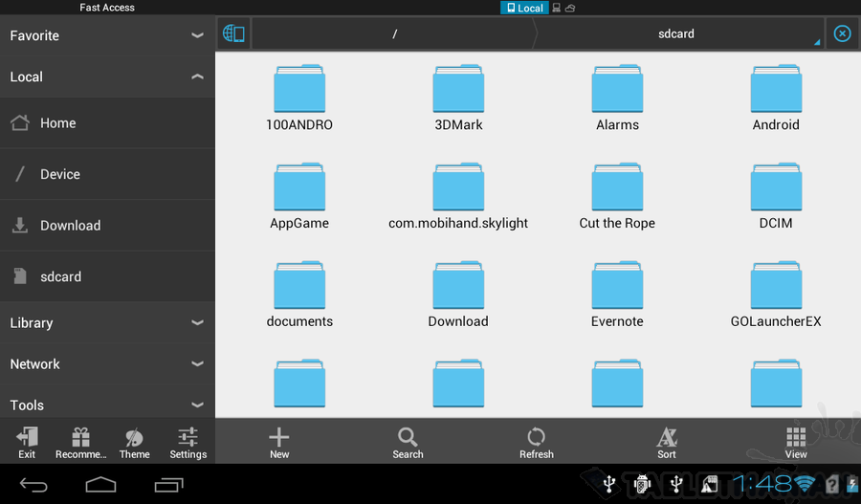Close the sdcard window with the X
This screenshot has width=861, height=504.
pyautogui.click(x=842, y=33)
